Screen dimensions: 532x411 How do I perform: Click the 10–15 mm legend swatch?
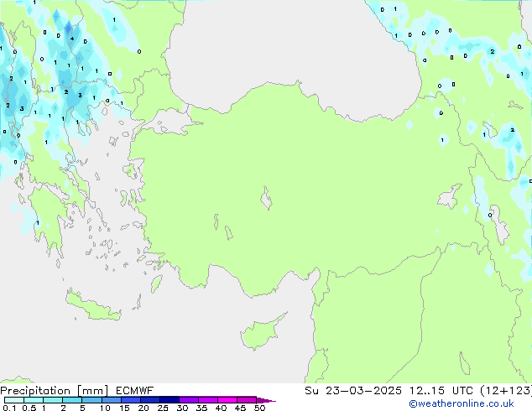(111, 400)
